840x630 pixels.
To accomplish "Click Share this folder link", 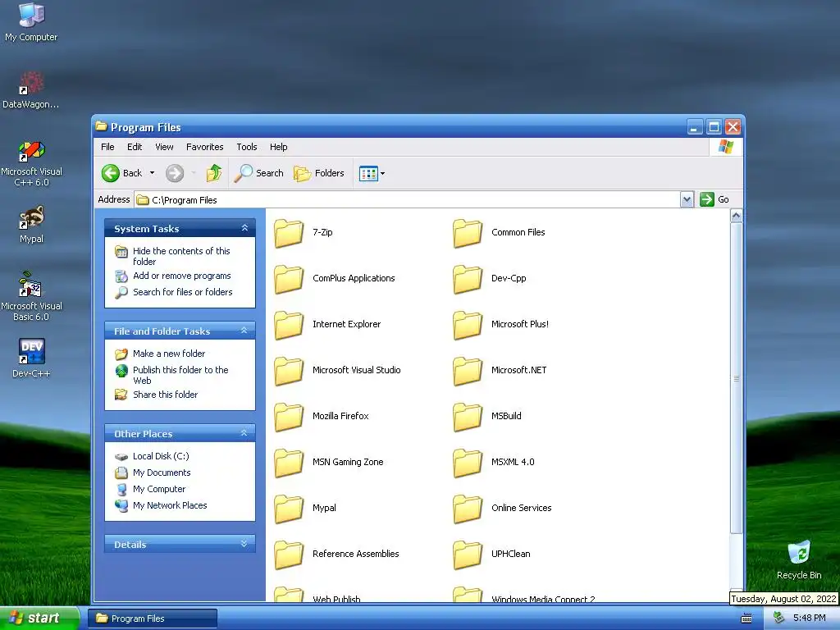I will point(165,395).
